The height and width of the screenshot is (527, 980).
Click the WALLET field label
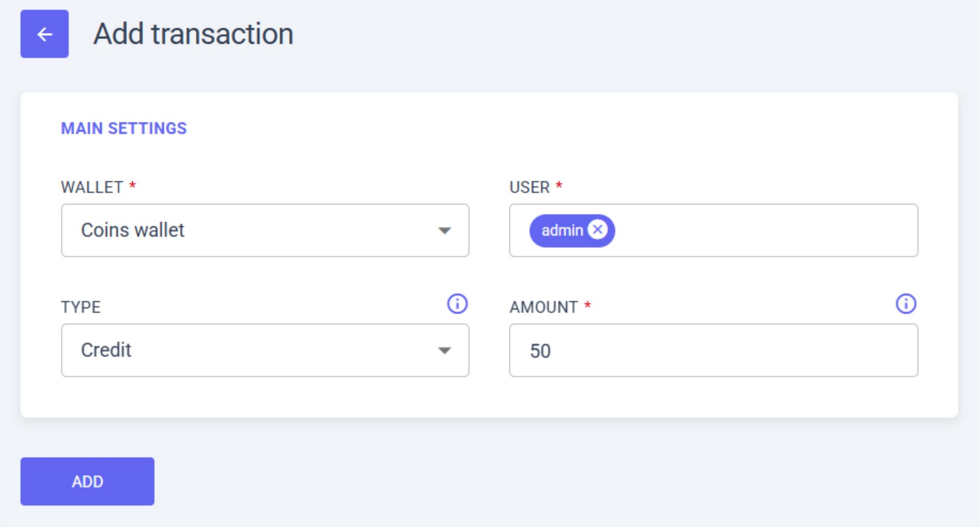pyautogui.click(x=92, y=187)
